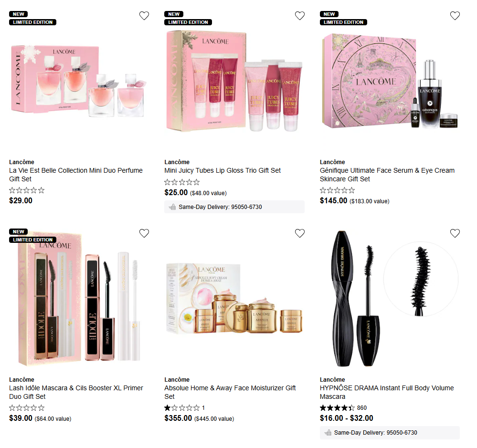The width and height of the screenshot is (477, 448).
Task: Open HYPNÔSE DRAMA Instant Full Body Volume title
Action: (x=387, y=392)
